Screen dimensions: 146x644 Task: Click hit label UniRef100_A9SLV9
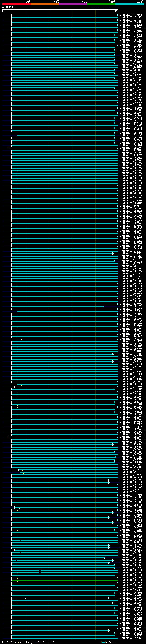click(x=131, y=198)
